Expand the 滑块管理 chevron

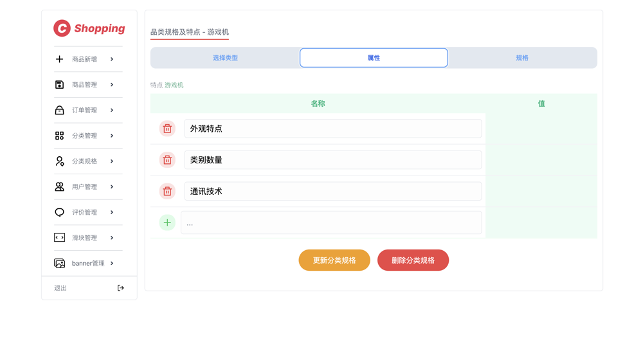(x=112, y=237)
